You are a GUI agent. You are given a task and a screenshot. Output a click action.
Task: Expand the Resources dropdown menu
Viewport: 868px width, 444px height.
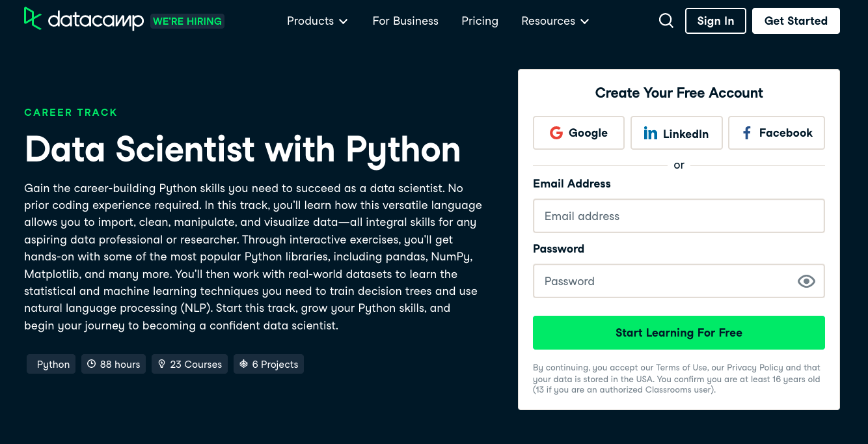pos(555,21)
